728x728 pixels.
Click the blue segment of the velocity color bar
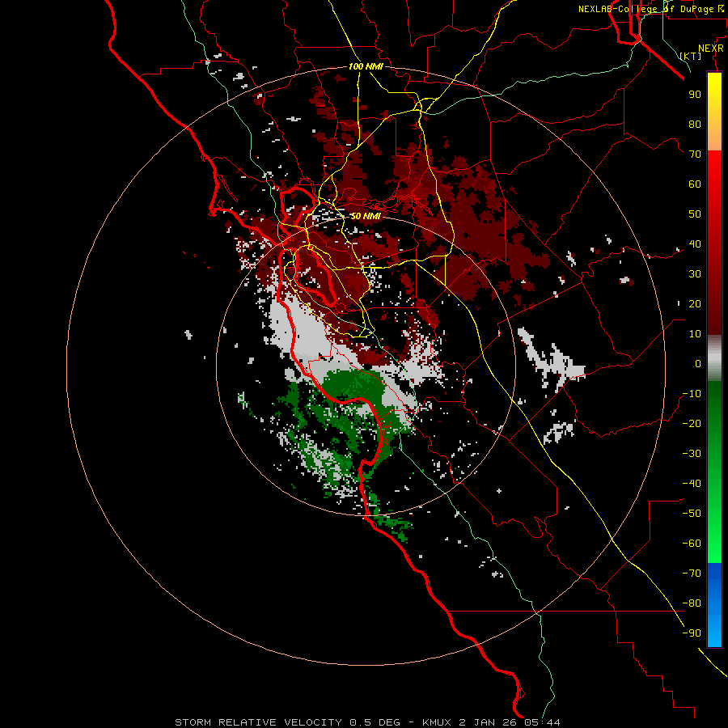tap(714, 604)
